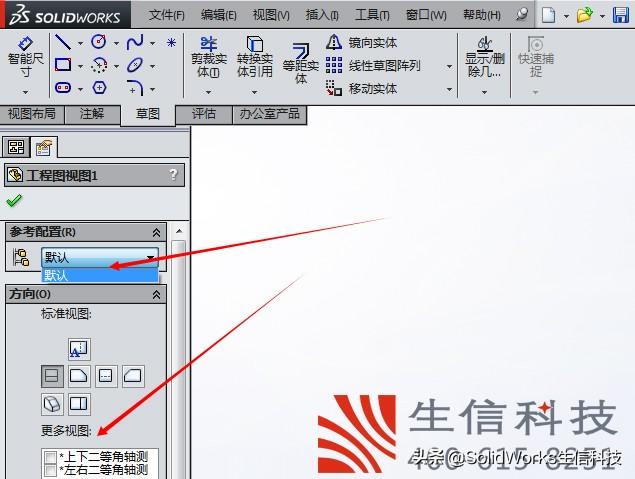Viewport: 635px width, 479px height.
Task: Open Smart Dimension dropdown arrow
Action: [26, 92]
